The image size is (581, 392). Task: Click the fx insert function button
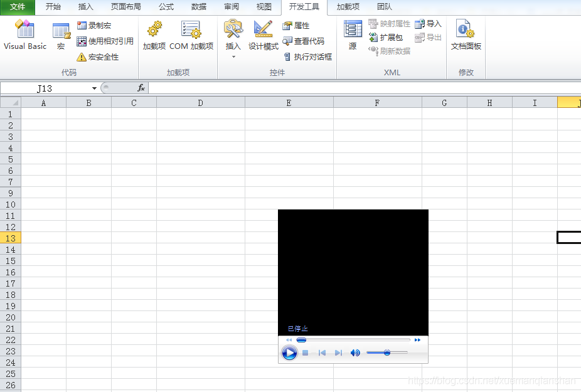coord(141,88)
